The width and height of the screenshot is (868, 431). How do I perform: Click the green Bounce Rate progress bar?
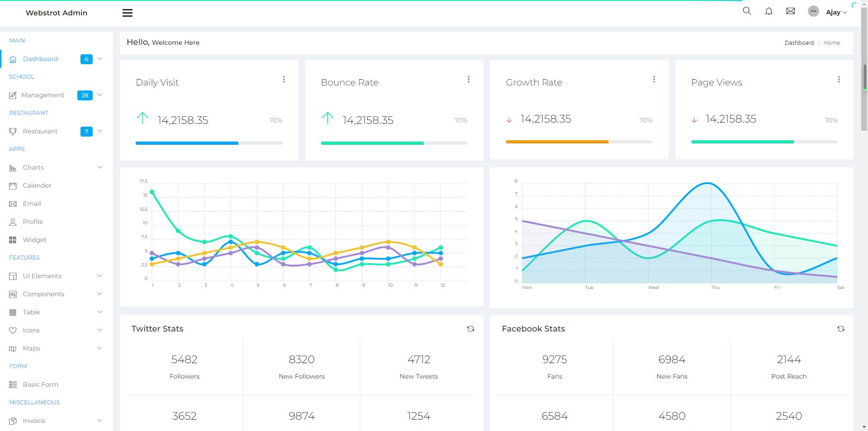click(372, 143)
